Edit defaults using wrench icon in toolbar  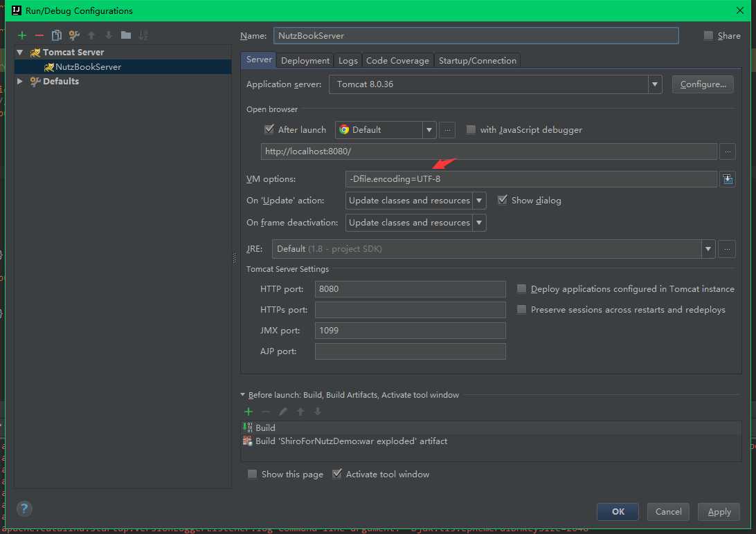click(x=74, y=35)
